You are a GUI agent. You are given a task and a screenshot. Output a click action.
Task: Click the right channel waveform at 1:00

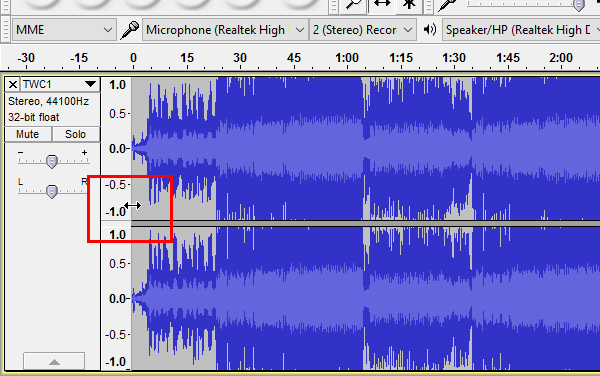click(x=347, y=298)
